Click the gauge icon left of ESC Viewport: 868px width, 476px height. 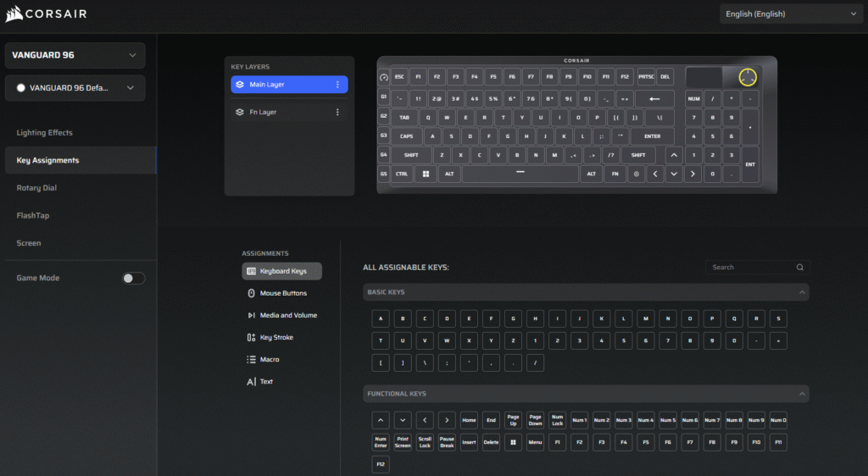tap(383, 77)
